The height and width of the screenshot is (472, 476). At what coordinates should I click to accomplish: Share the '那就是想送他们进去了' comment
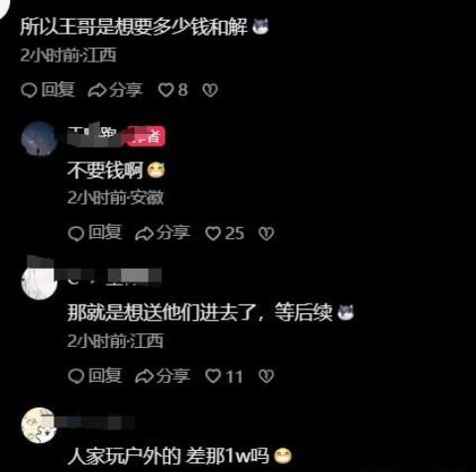click(163, 376)
